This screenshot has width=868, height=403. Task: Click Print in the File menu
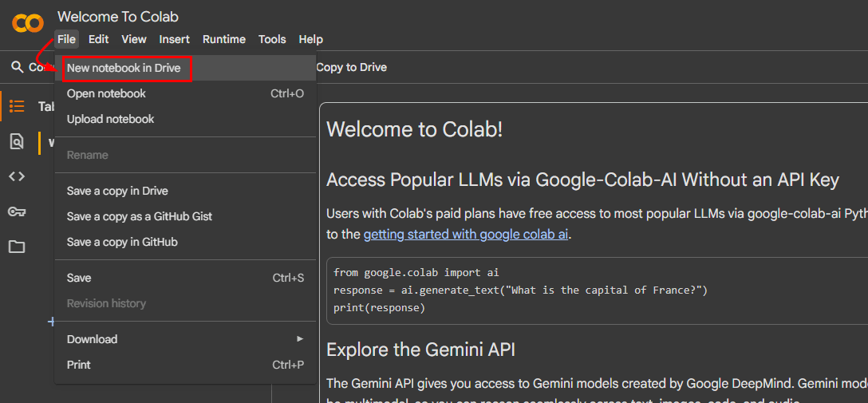(x=79, y=365)
